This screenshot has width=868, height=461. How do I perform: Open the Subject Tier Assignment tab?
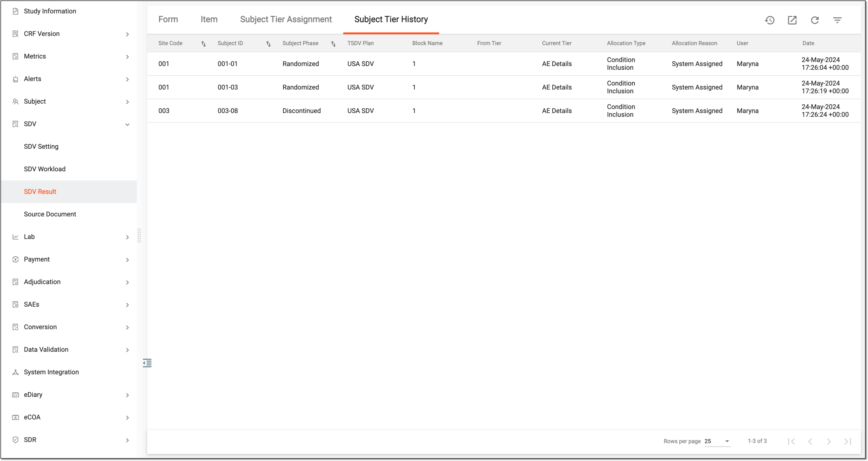(x=286, y=19)
